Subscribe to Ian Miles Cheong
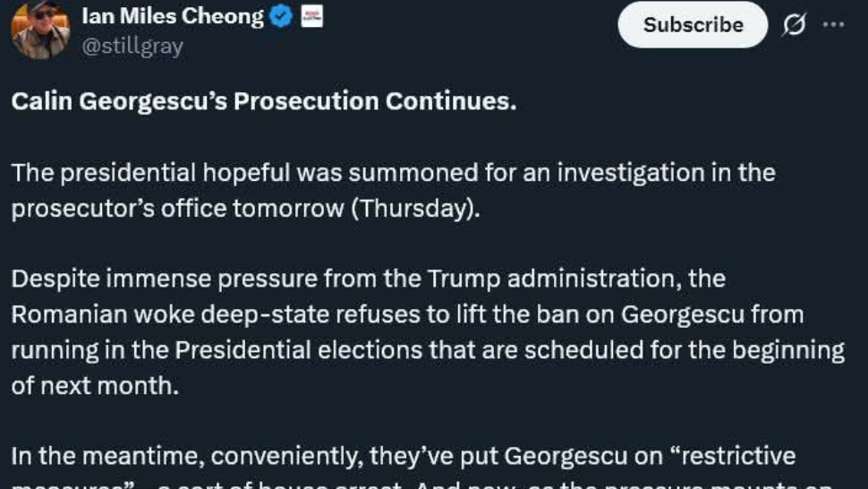 (x=693, y=25)
